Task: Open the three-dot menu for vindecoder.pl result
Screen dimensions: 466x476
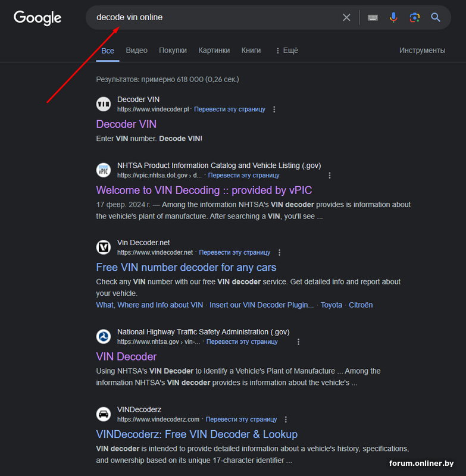Action: 274,109
